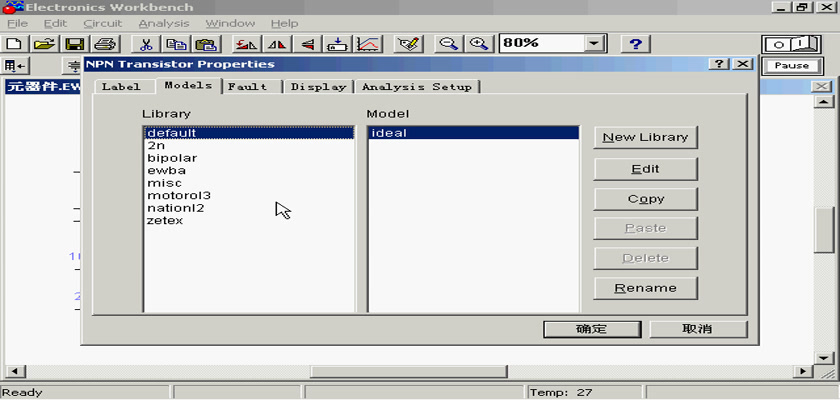Open a circuit file with the folder icon
This screenshot has width=840, height=400.
coord(45,44)
